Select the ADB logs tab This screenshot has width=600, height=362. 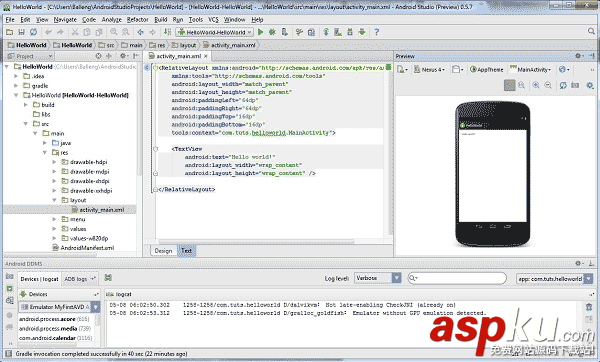[80, 279]
